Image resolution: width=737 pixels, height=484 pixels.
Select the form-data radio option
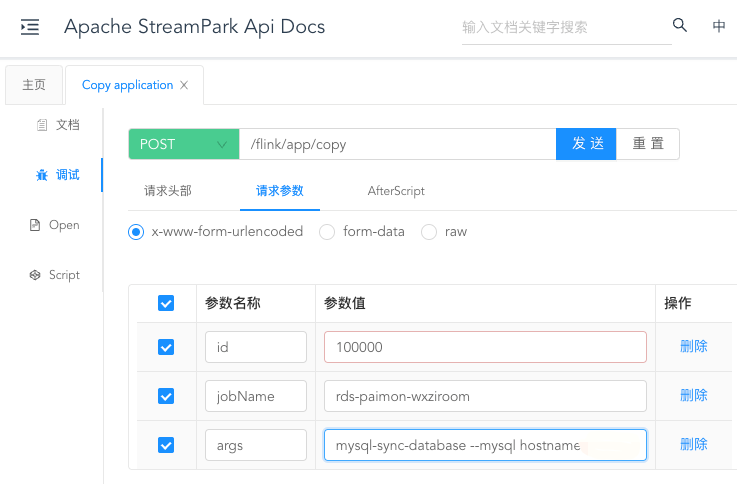[x=326, y=232]
